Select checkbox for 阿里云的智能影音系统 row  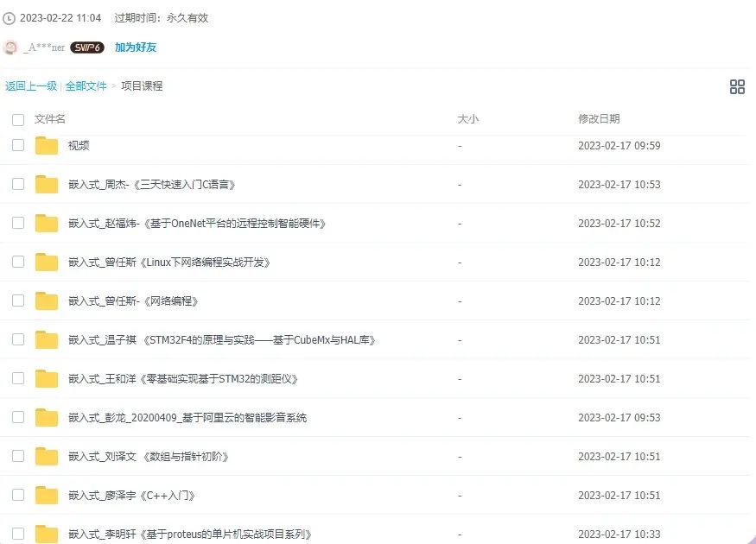[x=18, y=417]
